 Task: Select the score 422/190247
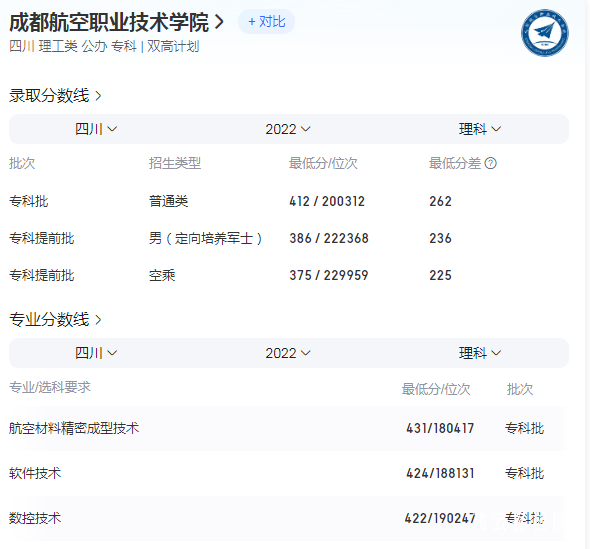coord(440,518)
